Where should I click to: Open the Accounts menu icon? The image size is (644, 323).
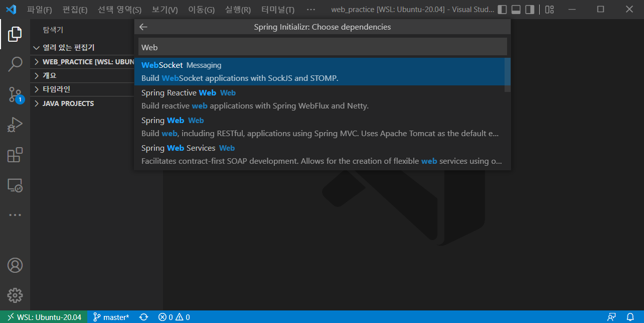[x=15, y=265]
